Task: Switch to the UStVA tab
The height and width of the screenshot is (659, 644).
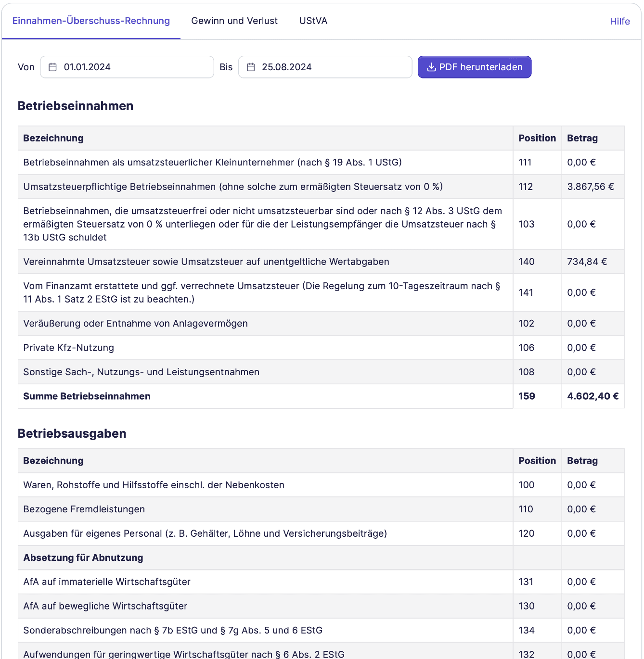Action: 313,21
